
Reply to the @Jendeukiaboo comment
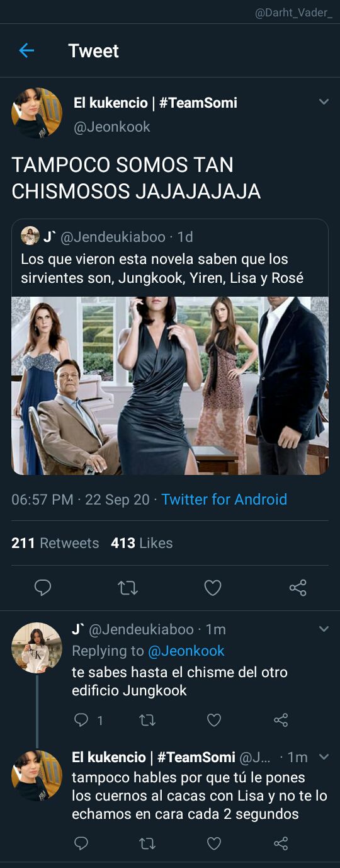coord(81,720)
